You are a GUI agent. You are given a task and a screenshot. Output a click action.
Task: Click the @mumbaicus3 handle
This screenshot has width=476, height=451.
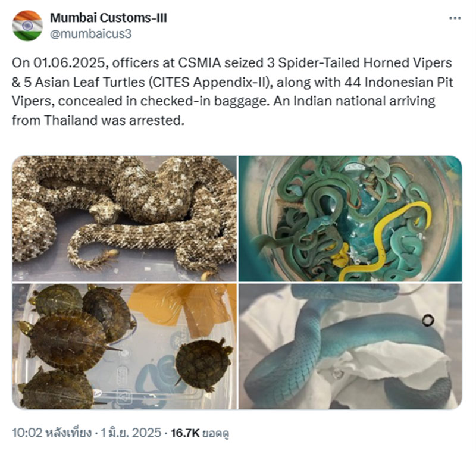click(90, 34)
